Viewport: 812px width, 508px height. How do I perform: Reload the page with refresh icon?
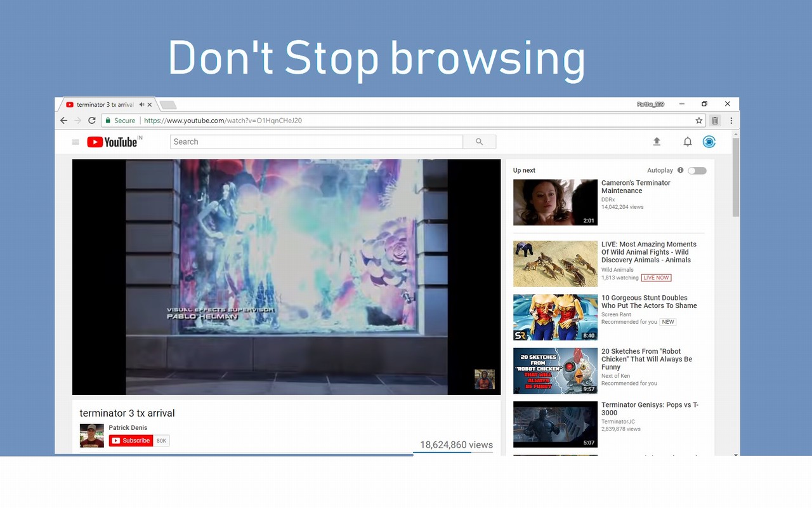(x=92, y=121)
